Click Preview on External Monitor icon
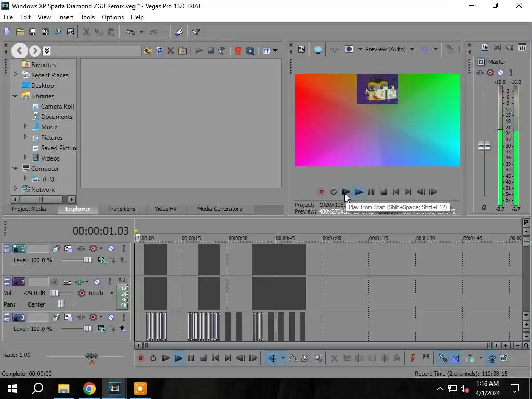 (317, 49)
